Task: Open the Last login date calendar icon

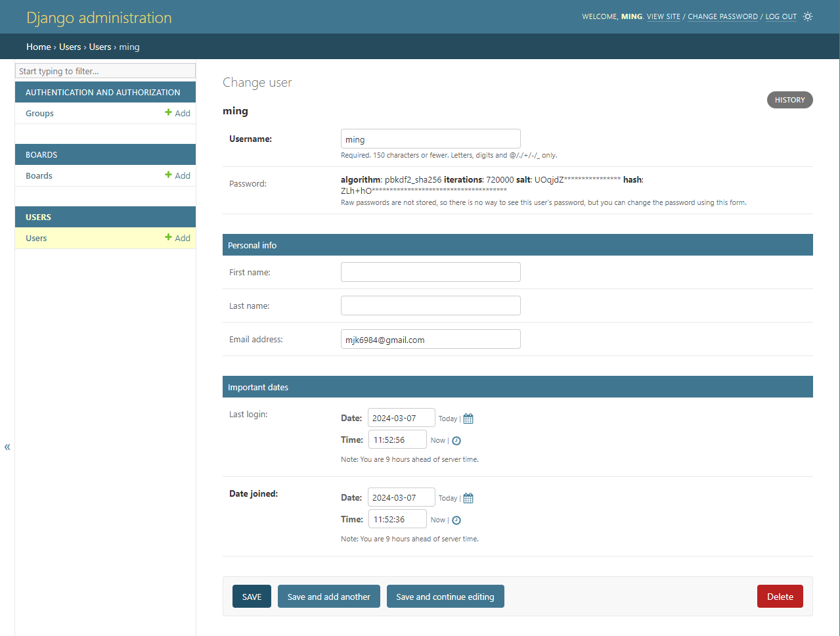Action: point(468,419)
